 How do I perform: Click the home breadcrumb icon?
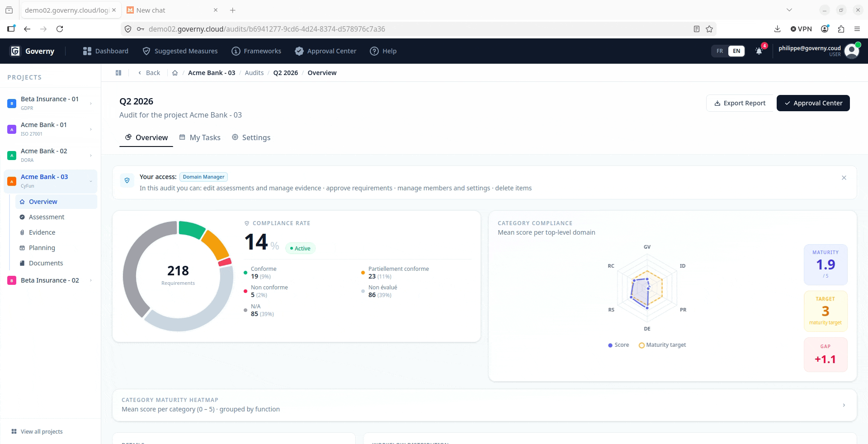(x=175, y=73)
